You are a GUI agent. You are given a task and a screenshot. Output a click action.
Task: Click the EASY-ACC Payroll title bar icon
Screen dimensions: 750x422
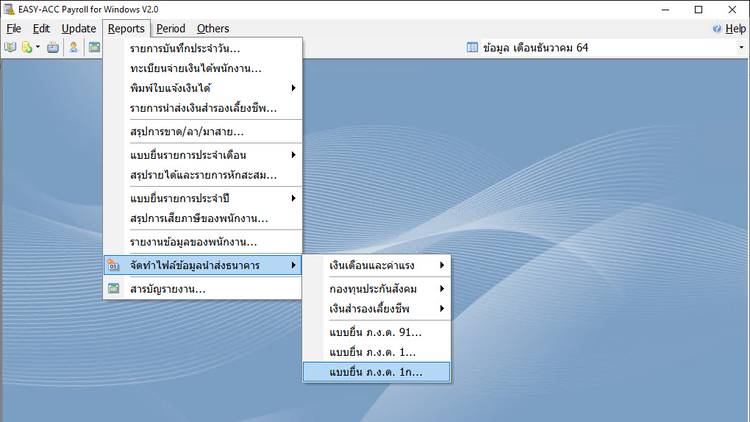click(9, 9)
